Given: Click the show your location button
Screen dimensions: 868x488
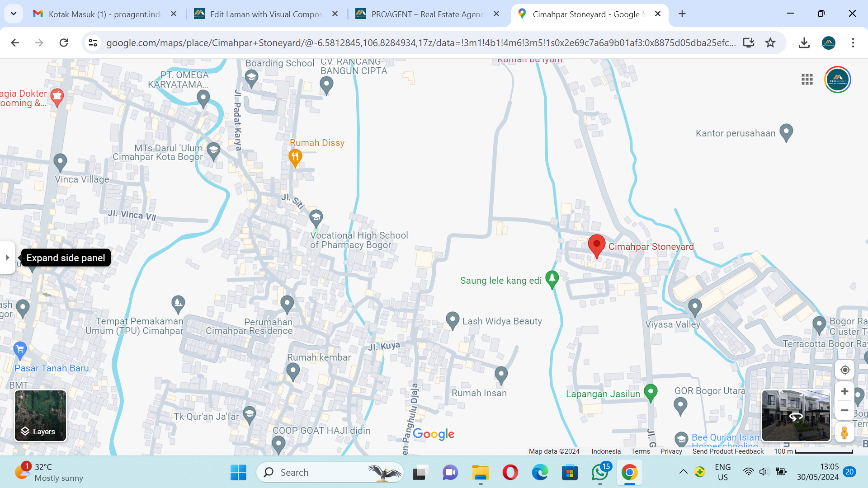Looking at the screenshot, I should (844, 370).
